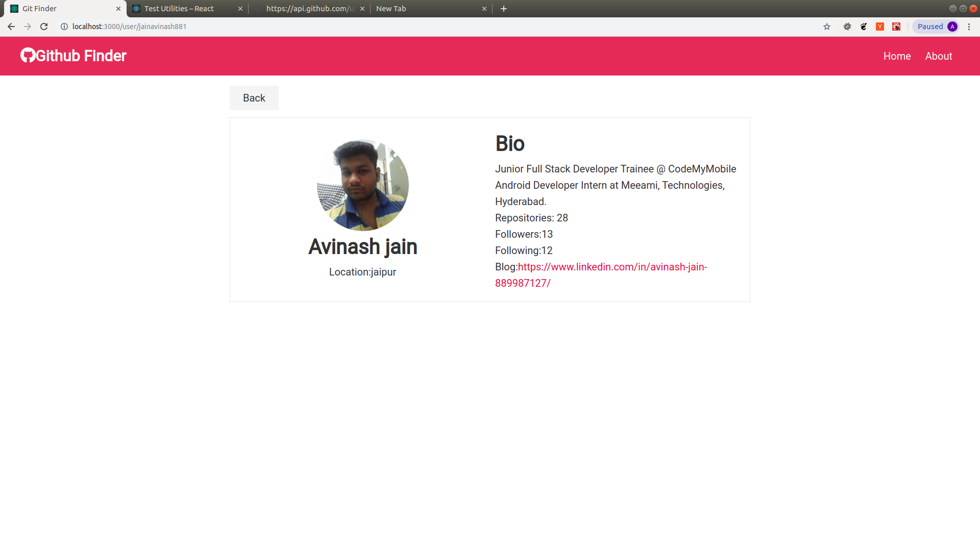Open a new browser tab with plus button
Screen dimensions: 980x551
tap(503, 9)
